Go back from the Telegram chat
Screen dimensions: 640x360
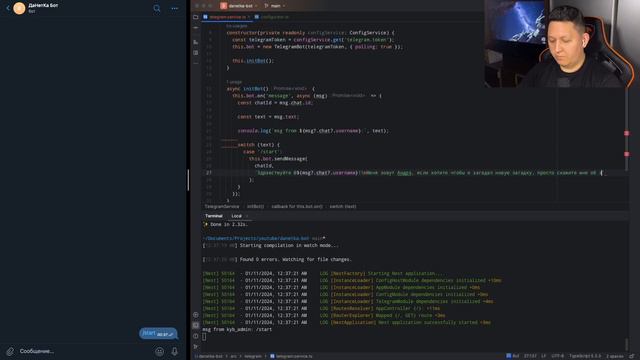(x=8, y=8)
